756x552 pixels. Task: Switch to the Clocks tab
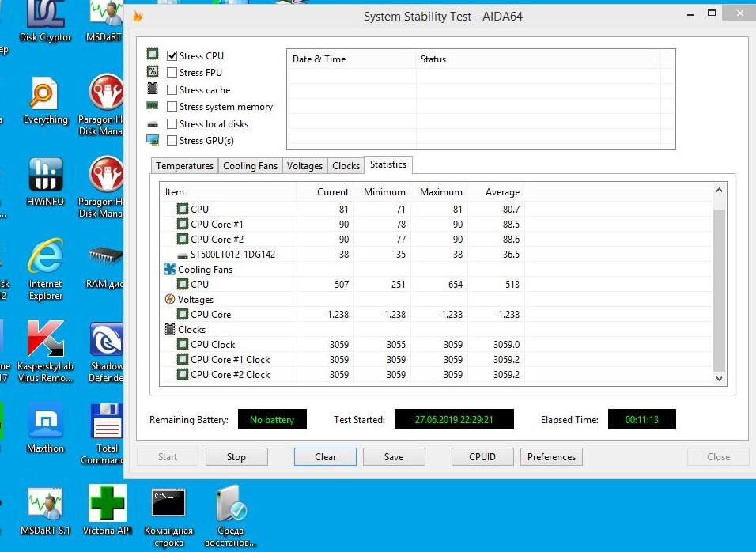pos(346,166)
